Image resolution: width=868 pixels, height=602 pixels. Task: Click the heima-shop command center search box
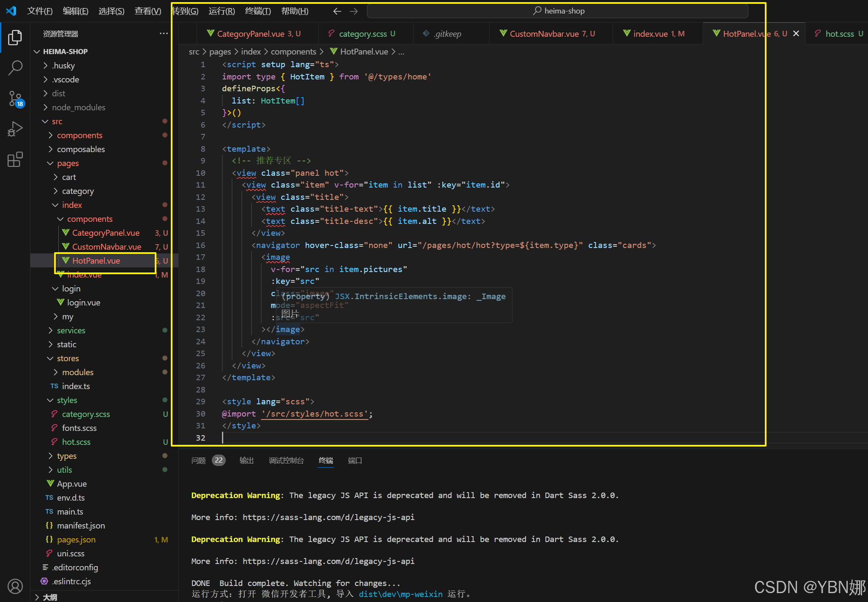point(557,11)
